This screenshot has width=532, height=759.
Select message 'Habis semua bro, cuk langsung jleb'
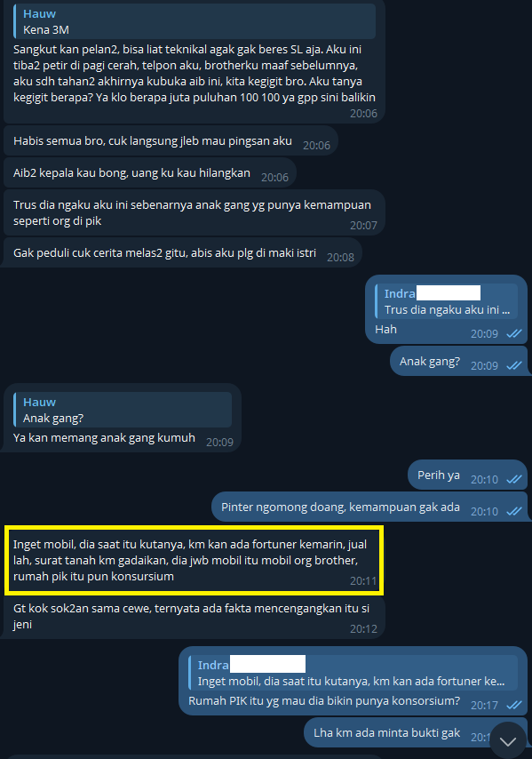(171, 141)
